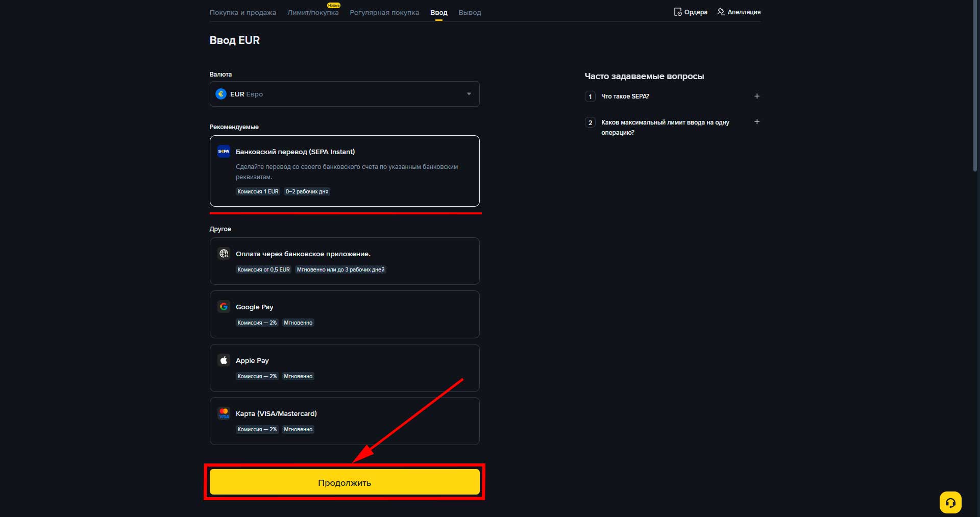
Task: Click the FAQ number 1 badge
Action: [x=590, y=96]
